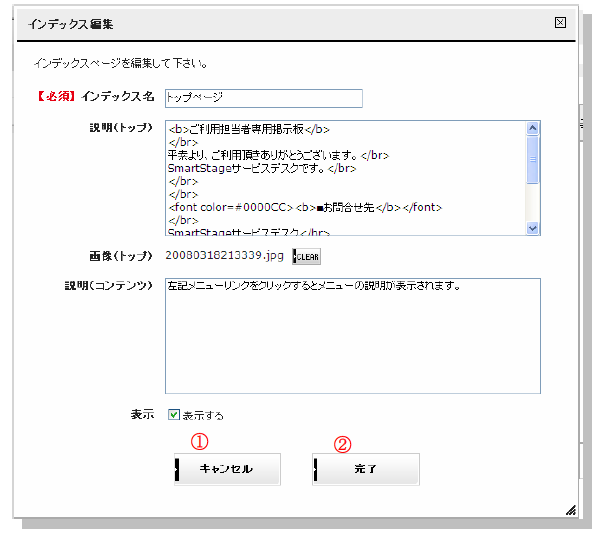Image resolution: width=596 pixels, height=537 pixels.
Task: Click the 表示する label text
Action: 203,415
